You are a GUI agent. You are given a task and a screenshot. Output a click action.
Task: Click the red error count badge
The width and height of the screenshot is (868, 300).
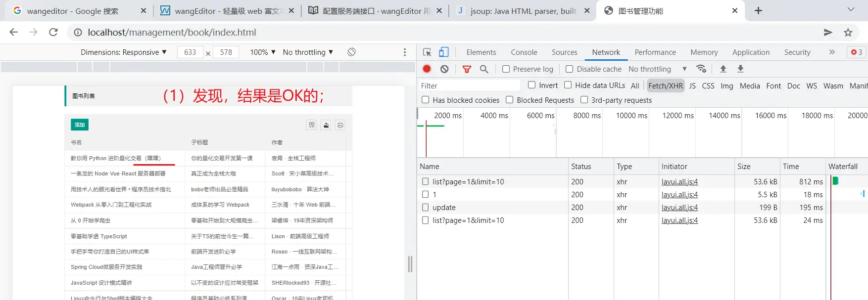tap(857, 52)
